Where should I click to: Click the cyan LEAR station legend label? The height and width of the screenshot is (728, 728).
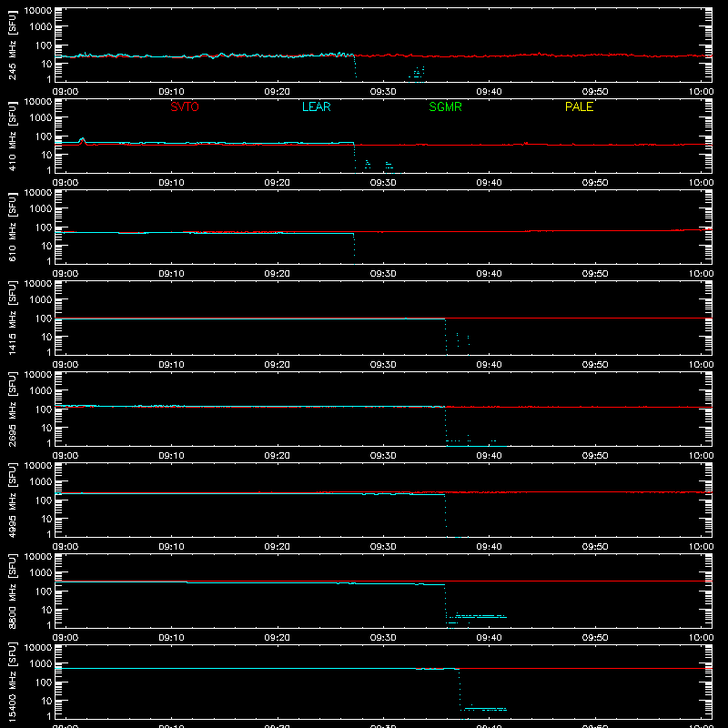click(x=316, y=106)
